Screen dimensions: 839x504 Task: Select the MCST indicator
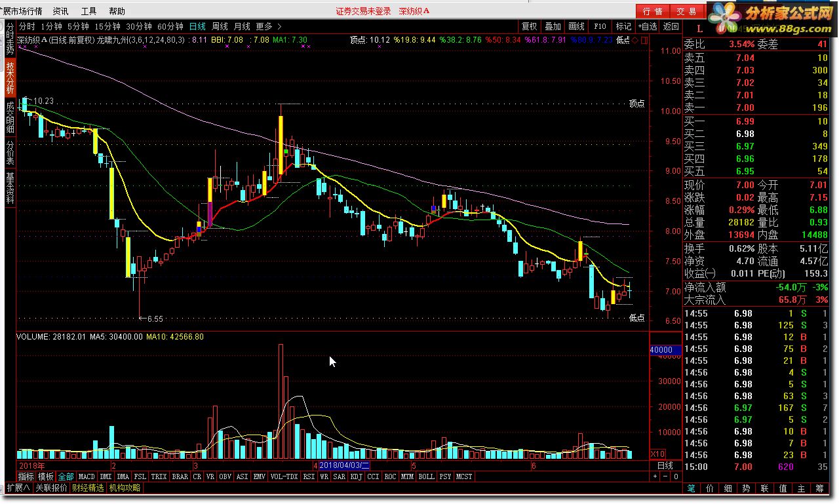pyautogui.click(x=464, y=476)
